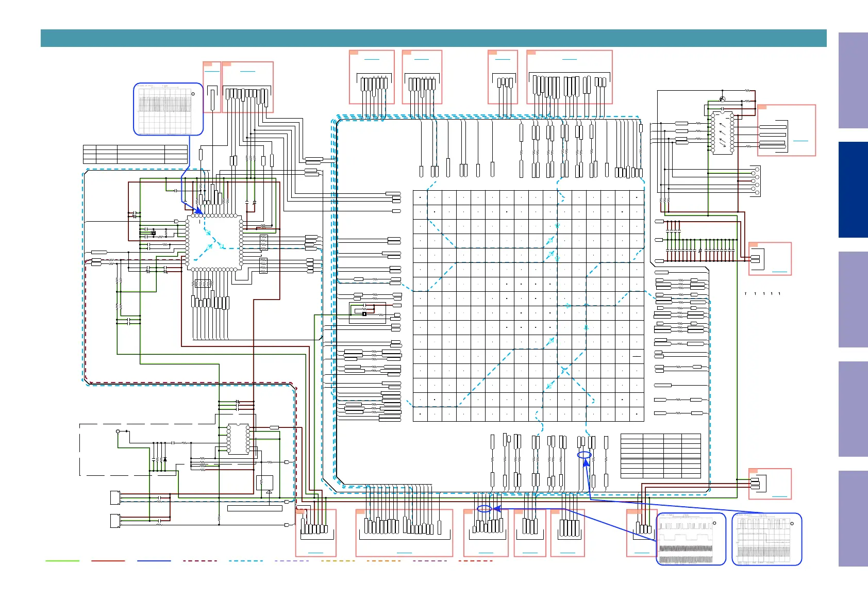Image resolution: width=868 pixels, height=614 pixels.
Task: Select the switch IC with arrows at top right
Action: click(722, 132)
